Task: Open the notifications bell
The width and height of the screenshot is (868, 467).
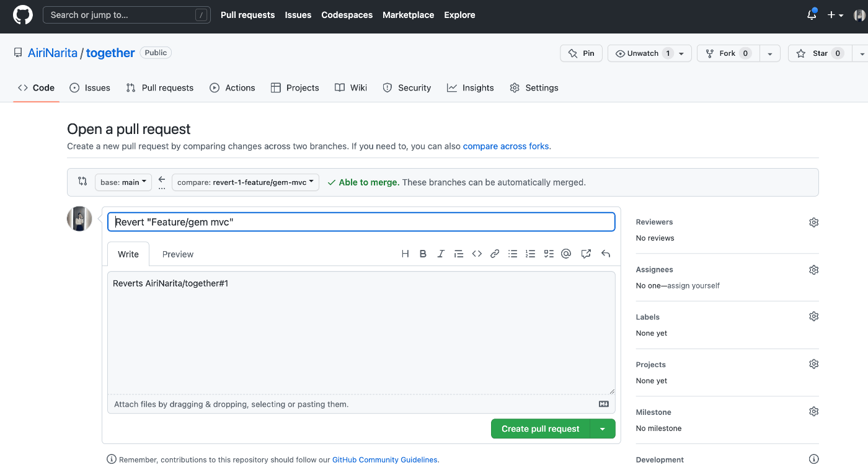Action: (812, 15)
